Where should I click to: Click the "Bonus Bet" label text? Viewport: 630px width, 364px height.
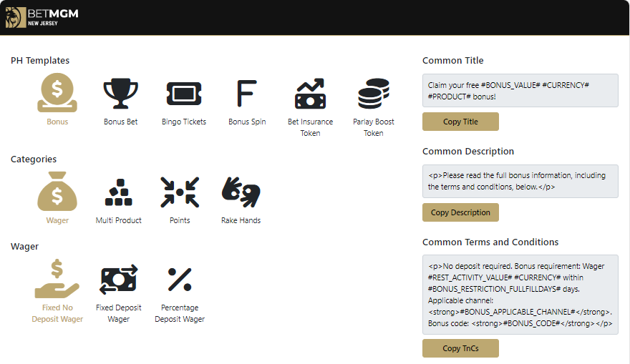(120, 122)
